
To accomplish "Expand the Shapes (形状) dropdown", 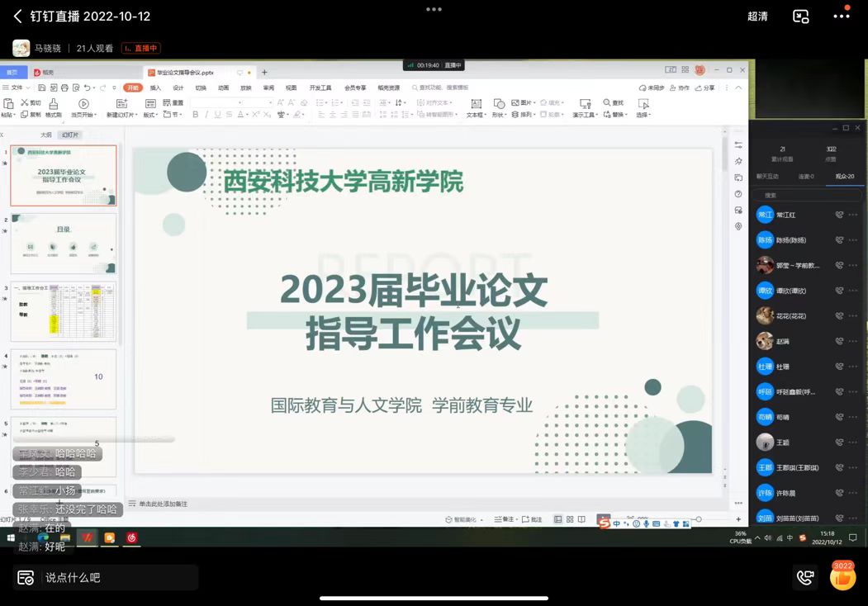I will click(499, 115).
